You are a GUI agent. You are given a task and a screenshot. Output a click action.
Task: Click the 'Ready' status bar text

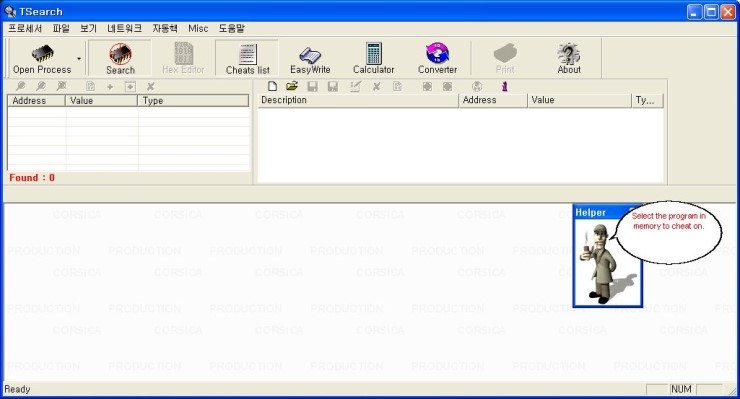tap(17, 389)
